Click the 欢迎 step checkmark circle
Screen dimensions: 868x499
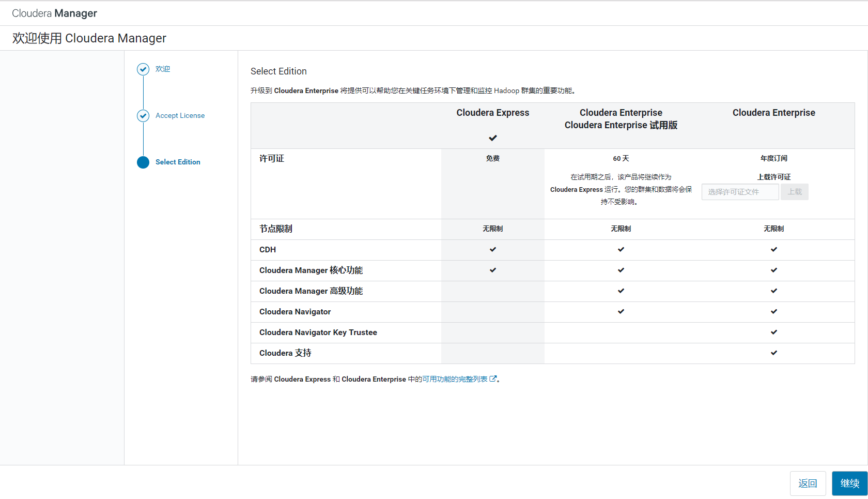[143, 69]
